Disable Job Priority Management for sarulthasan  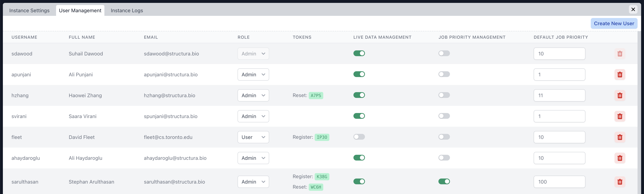[444, 181]
